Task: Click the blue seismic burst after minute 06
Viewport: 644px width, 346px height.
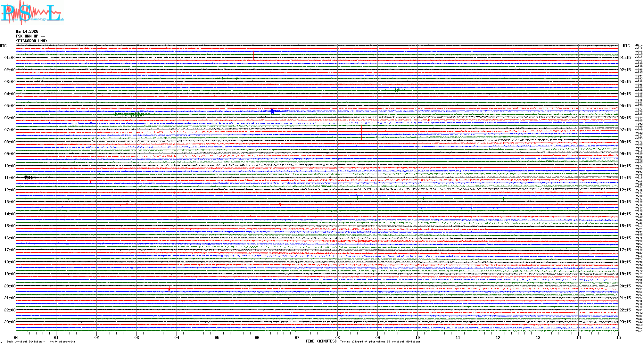Action: (x=272, y=111)
